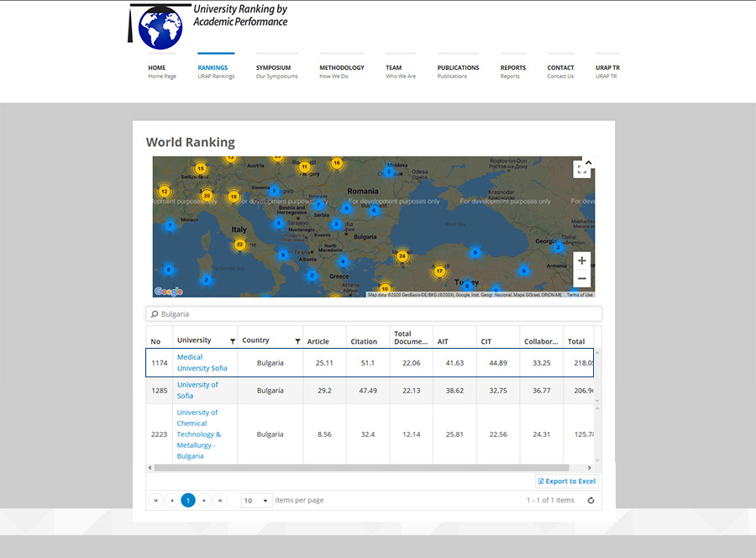Go to the last page of results
Image resolution: width=756 pixels, height=558 pixels.
[220, 500]
